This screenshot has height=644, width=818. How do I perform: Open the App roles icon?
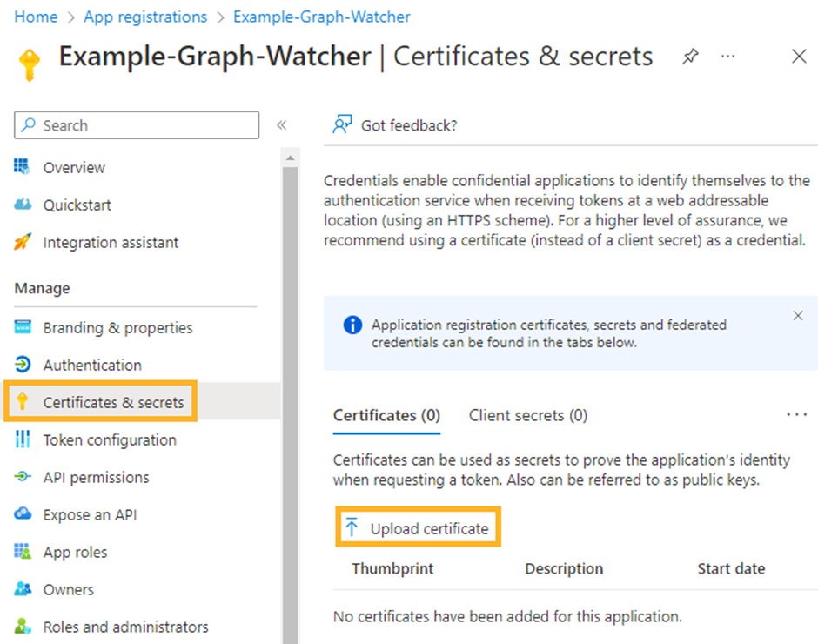(23, 552)
